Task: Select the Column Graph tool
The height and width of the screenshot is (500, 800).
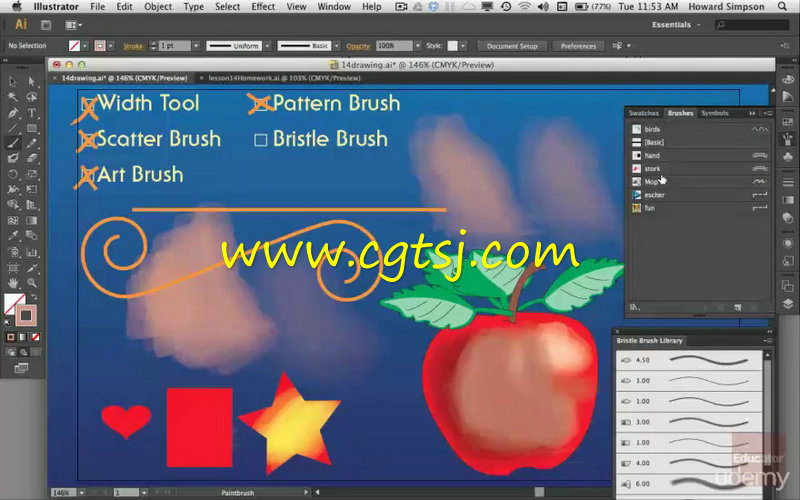Action: click(32, 252)
